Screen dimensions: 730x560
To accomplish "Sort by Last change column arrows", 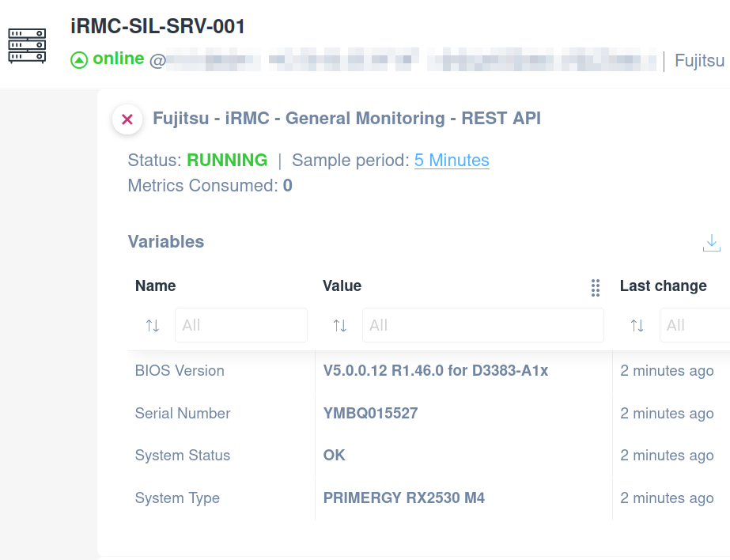I will 637,325.
